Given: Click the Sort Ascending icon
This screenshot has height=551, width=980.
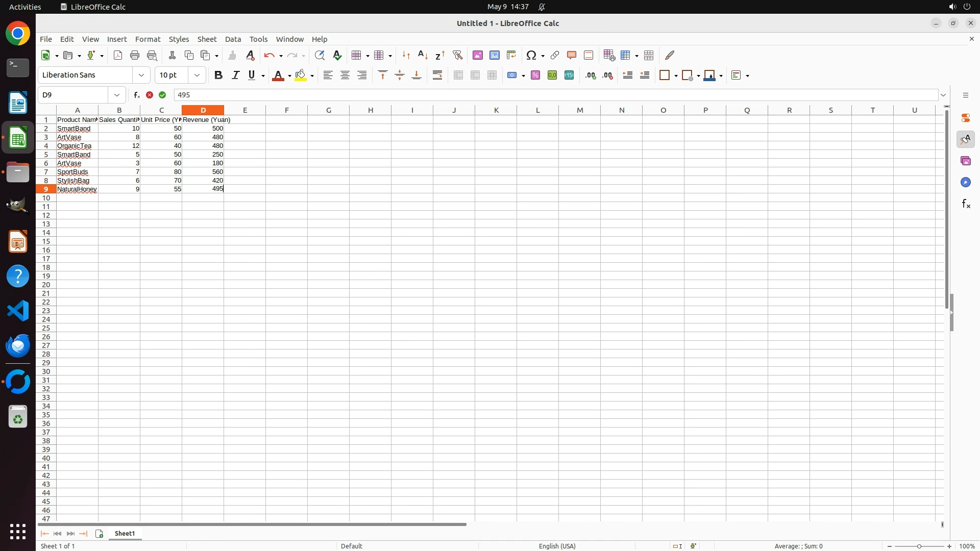Looking at the screenshot, I should tap(423, 55).
